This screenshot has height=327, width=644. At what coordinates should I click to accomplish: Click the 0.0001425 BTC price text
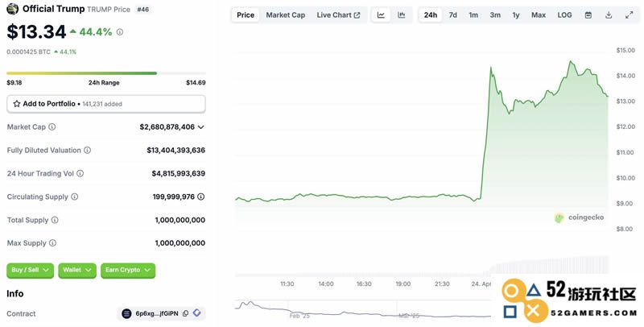tap(28, 52)
